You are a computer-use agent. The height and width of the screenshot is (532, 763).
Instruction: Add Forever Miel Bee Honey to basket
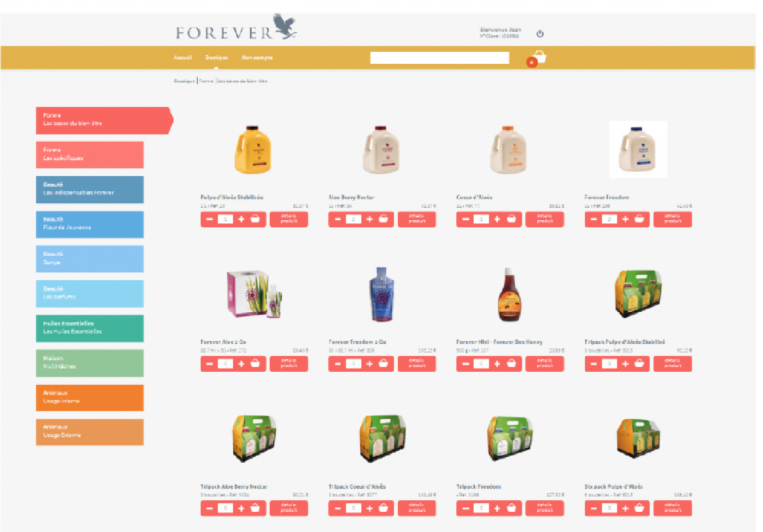511,364
